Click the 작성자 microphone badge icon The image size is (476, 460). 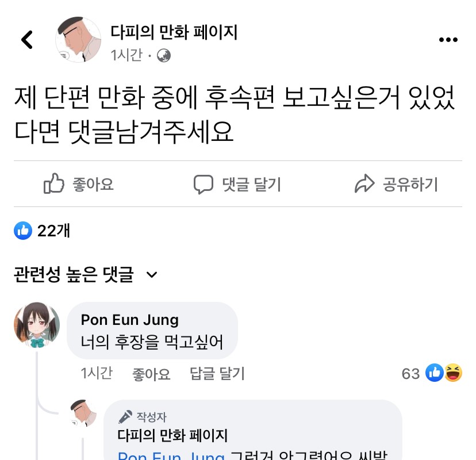[125, 417]
